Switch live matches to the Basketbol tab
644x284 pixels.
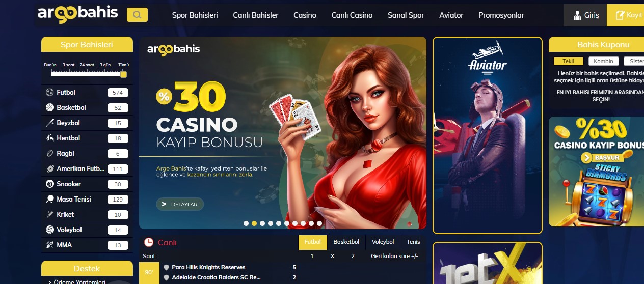(346, 242)
